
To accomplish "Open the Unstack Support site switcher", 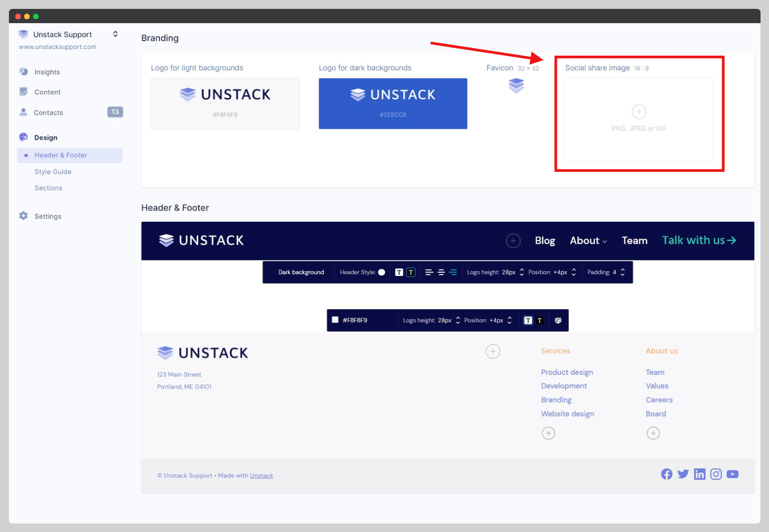I will 115,34.
